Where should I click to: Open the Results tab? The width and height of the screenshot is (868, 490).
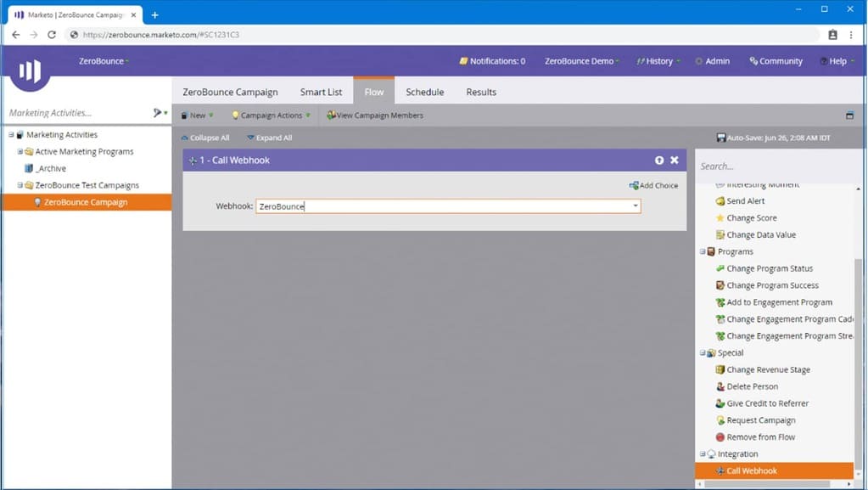click(481, 92)
